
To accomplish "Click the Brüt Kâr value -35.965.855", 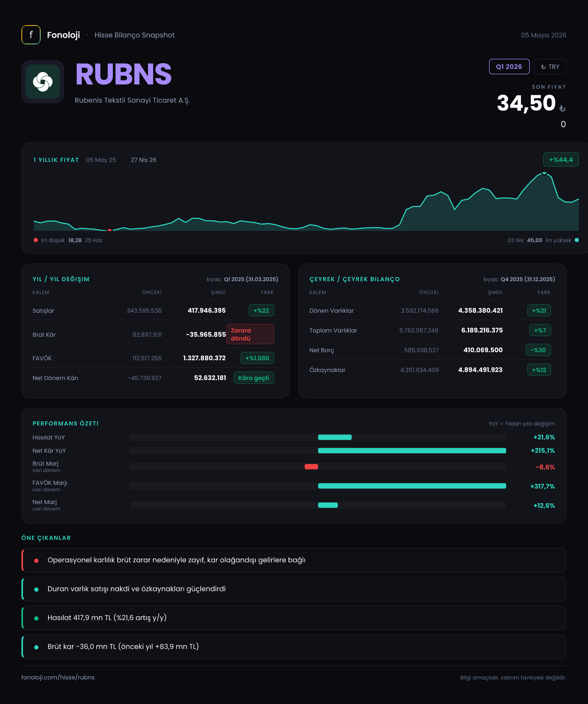I will 206,335.
